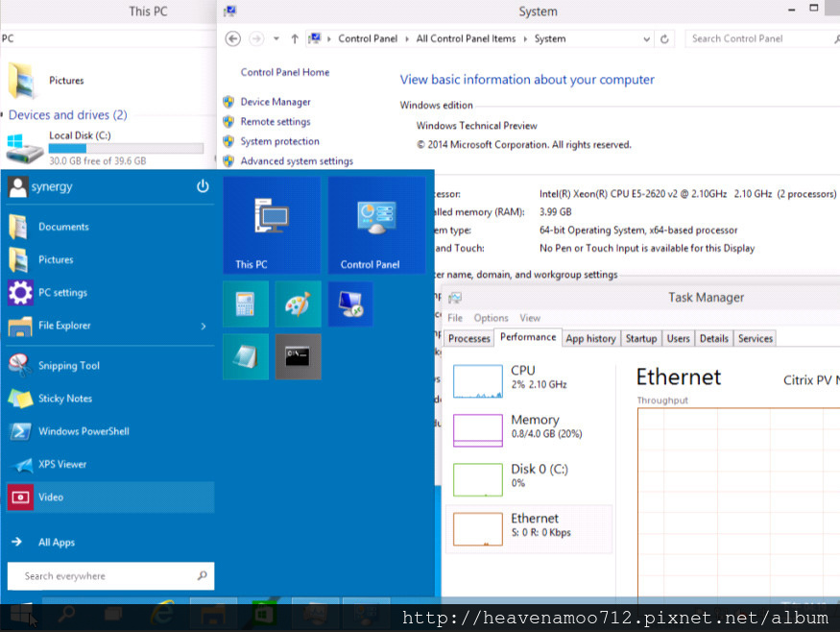The image size is (840, 632).
Task: Go forward in the System window
Action: [256, 38]
